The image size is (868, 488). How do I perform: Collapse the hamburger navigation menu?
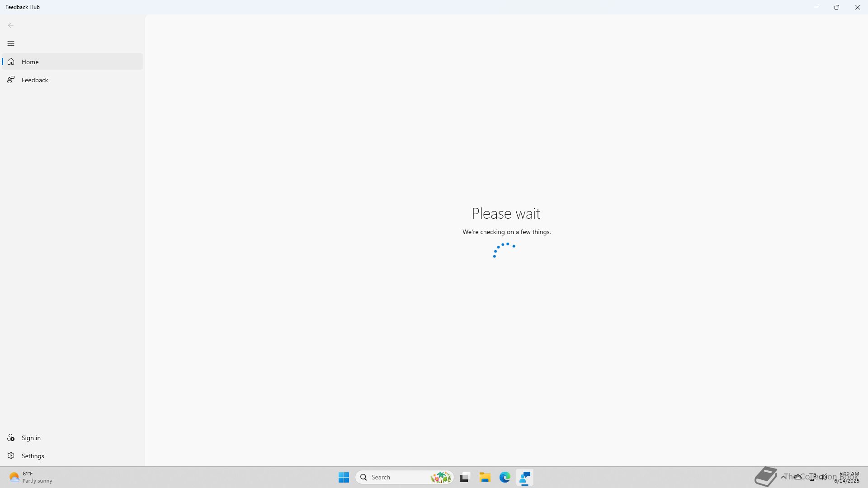tap(11, 43)
